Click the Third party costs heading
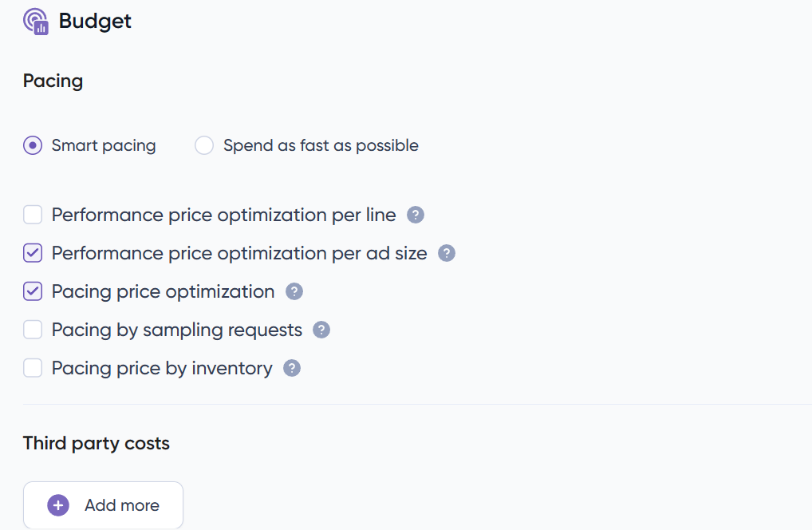This screenshot has width=812, height=530. coord(97,443)
